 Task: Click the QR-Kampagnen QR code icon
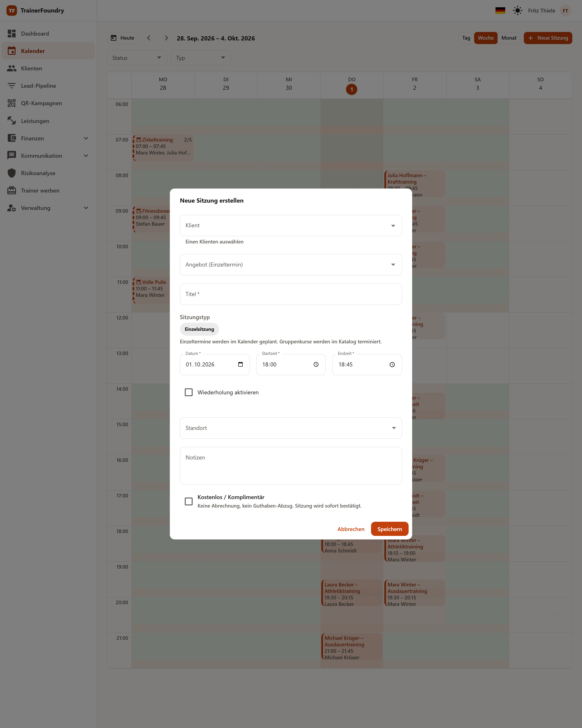pyautogui.click(x=12, y=103)
